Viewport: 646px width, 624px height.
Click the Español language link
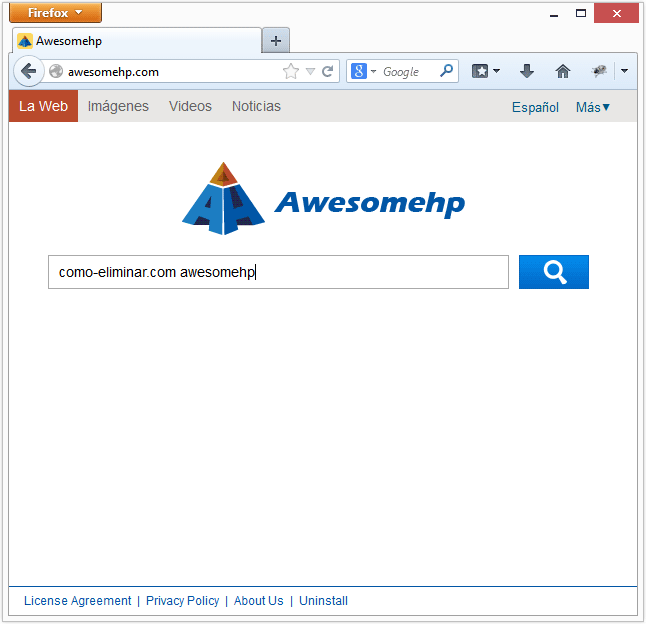coord(535,107)
